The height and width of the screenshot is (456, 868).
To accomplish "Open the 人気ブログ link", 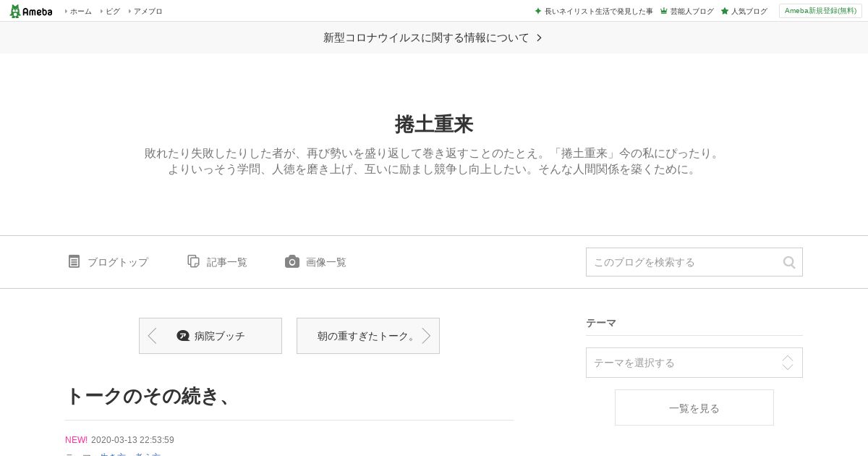I will (x=749, y=11).
